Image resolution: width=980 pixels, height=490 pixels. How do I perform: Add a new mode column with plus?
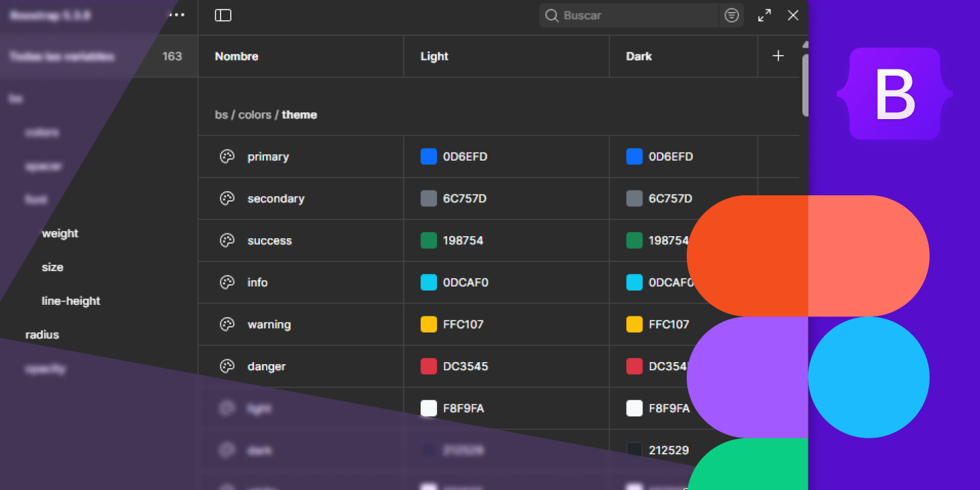pos(779,56)
